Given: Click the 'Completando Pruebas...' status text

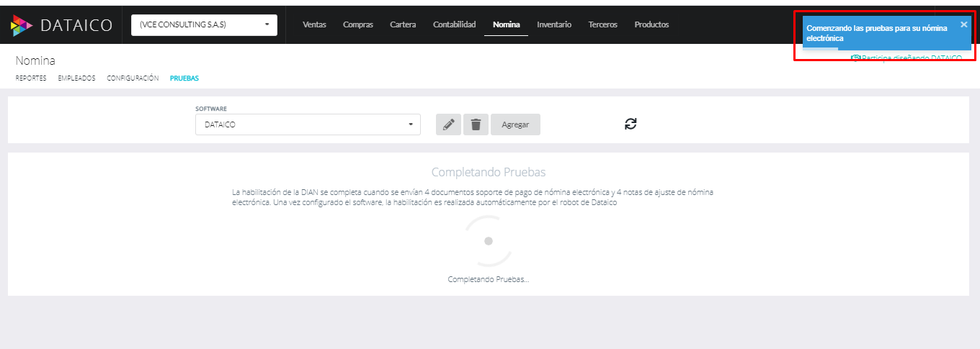Looking at the screenshot, I should point(489,278).
